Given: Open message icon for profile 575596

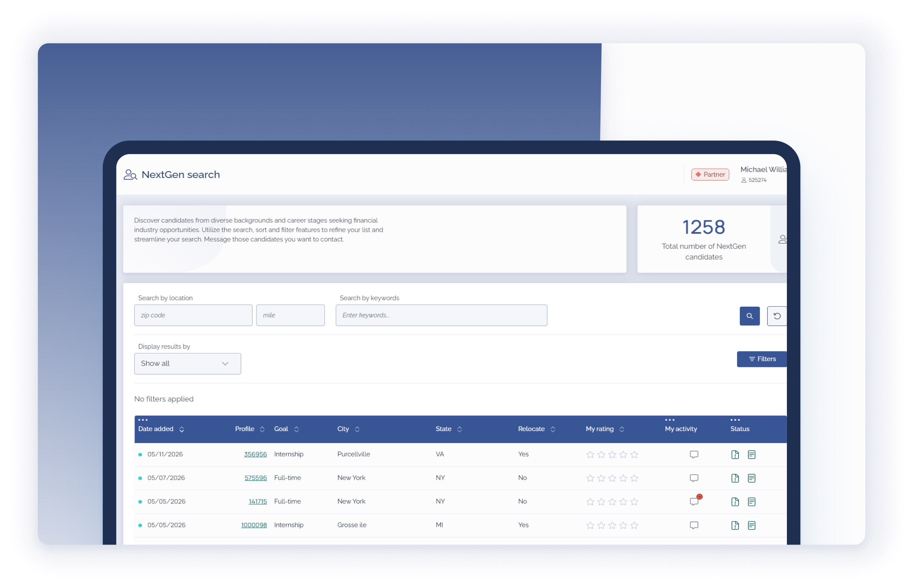Looking at the screenshot, I should [694, 478].
